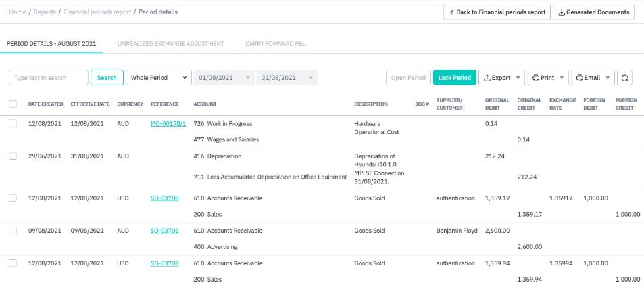This screenshot has height=289, width=644.
Task: Open the SO-03709 reference link
Action: (164, 263)
